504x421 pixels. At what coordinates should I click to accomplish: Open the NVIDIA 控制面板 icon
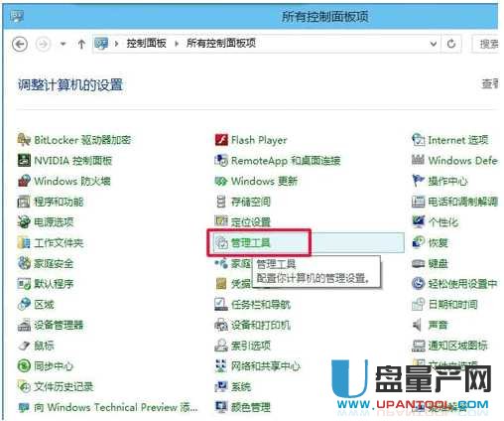[24, 161]
